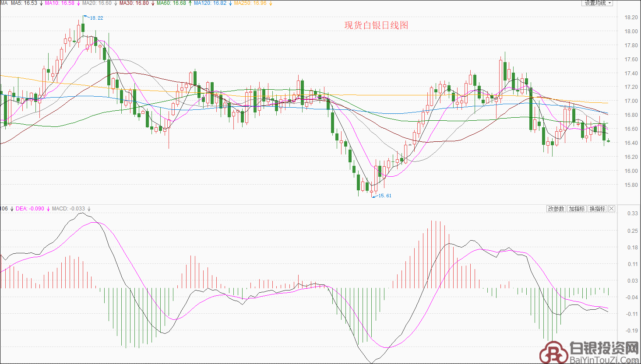Click the 加指标 button
Screen dimensions: 641x364
[577, 209]
